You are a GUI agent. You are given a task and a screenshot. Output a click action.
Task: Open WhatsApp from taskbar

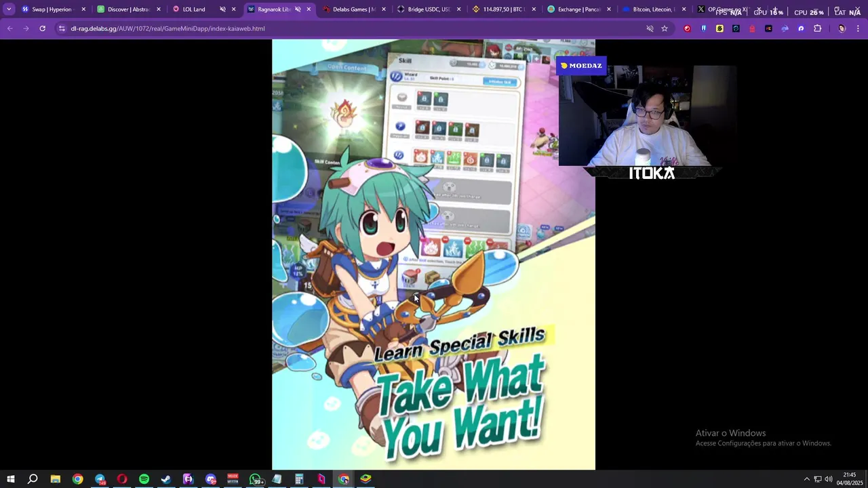point(256,479)
